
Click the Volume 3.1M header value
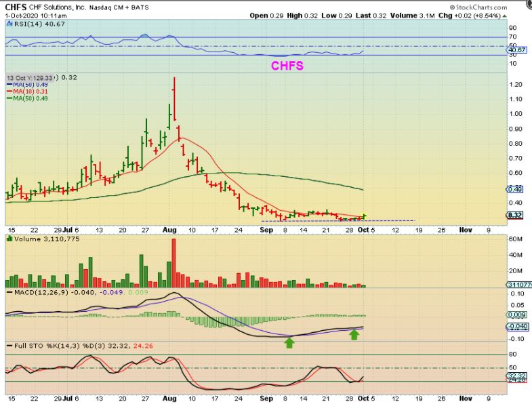(x=412, y=16)
